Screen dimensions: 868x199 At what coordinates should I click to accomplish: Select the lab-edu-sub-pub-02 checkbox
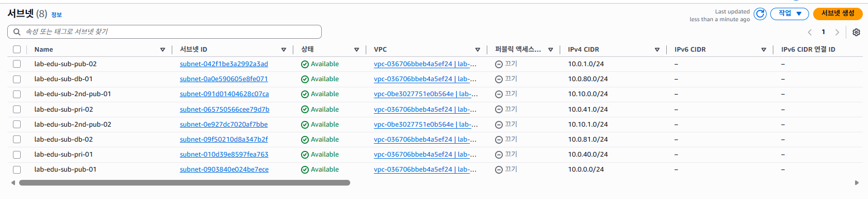point(17,64)
